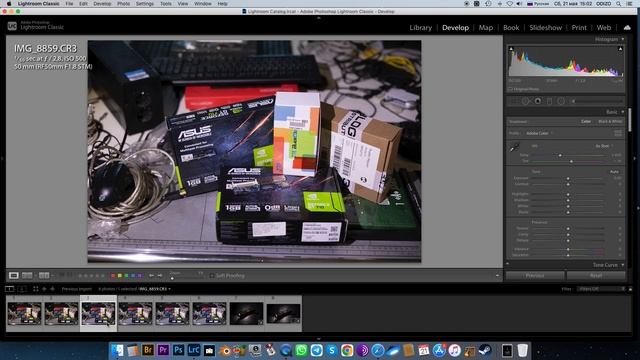
Task: Toggle yellow color label in toolbar
Action: coord(120,276)
